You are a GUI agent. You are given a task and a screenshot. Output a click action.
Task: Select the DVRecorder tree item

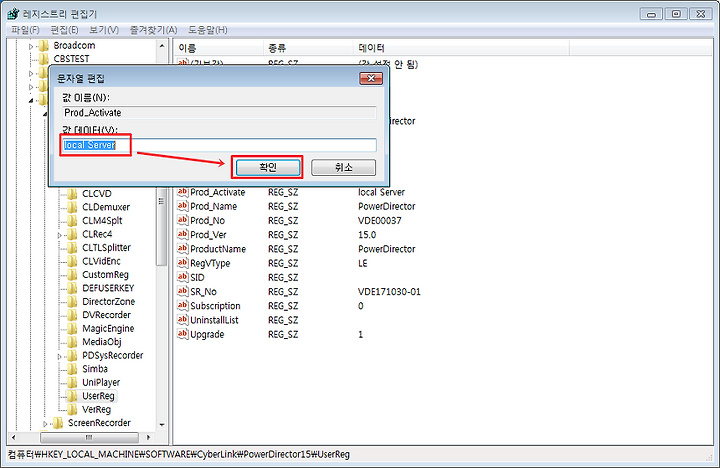click(x=107, y=315)
